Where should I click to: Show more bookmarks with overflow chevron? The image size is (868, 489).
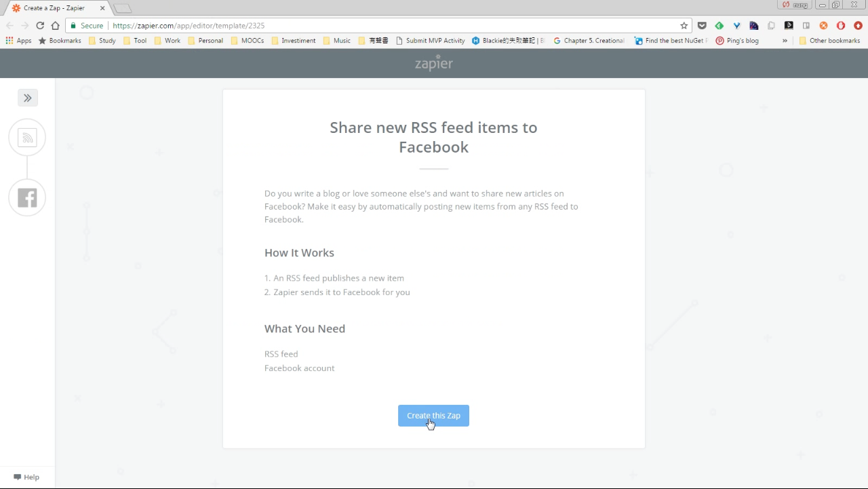[785, 41]
